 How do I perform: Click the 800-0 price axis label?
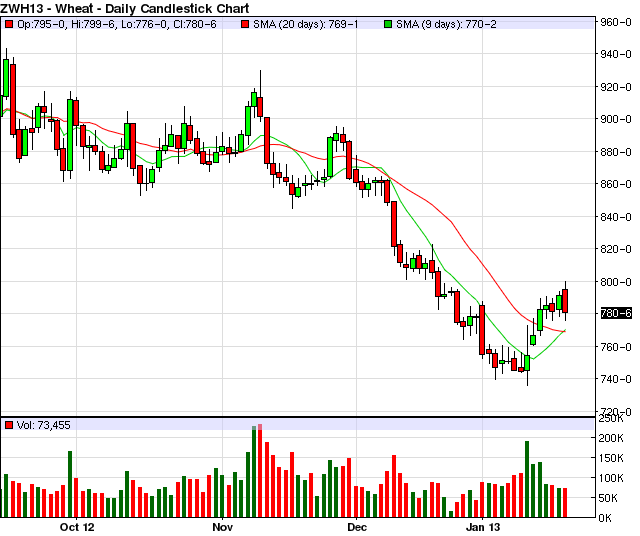pos(616,282)
